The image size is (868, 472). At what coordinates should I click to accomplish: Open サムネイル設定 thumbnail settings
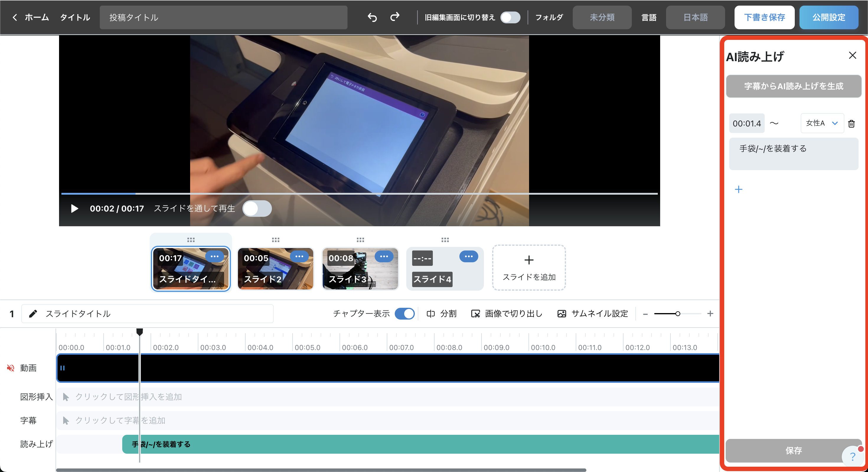pos(593,314)
